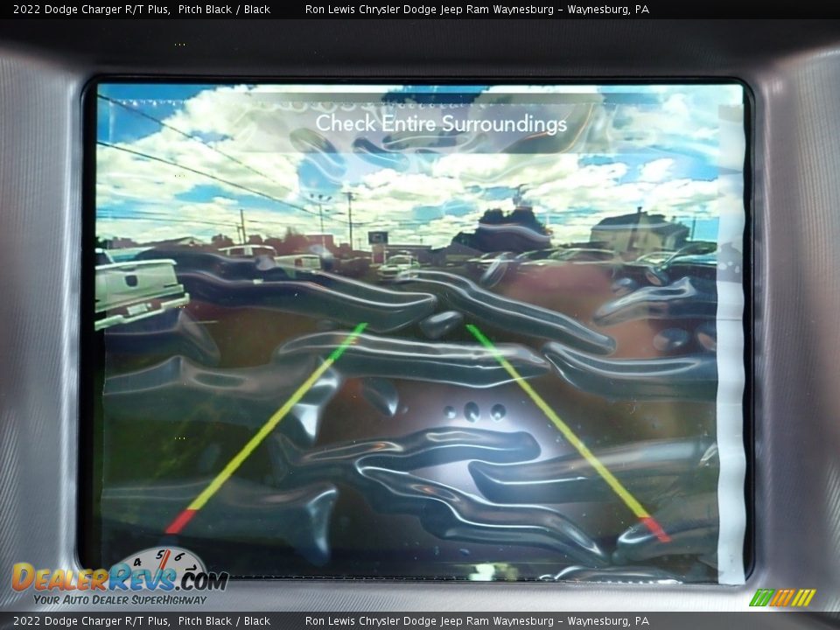Tap the white pickup truck in camera view
This screenshot has width=840, height=630.
pos(138,290)
